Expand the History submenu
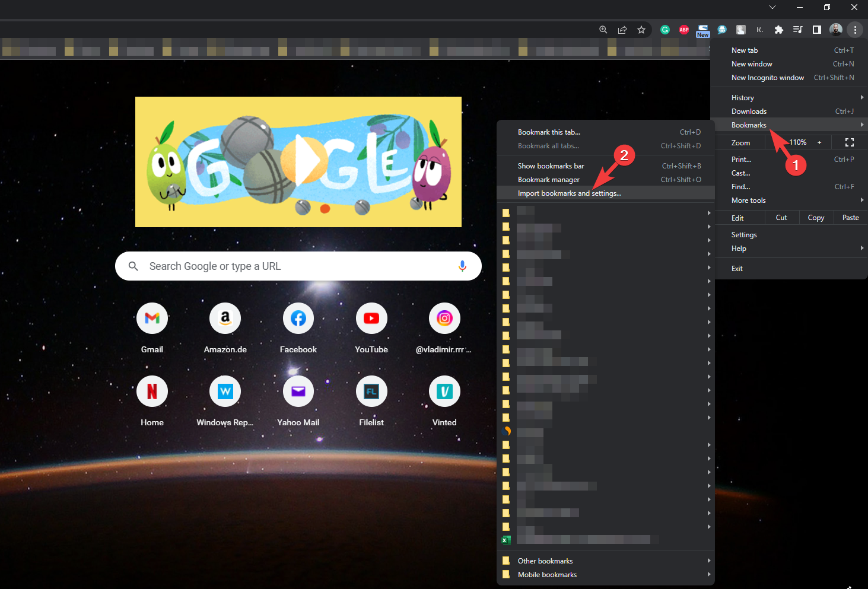This screenshot has width=868, height=589. pyautogui.click(x=789, y=98)
